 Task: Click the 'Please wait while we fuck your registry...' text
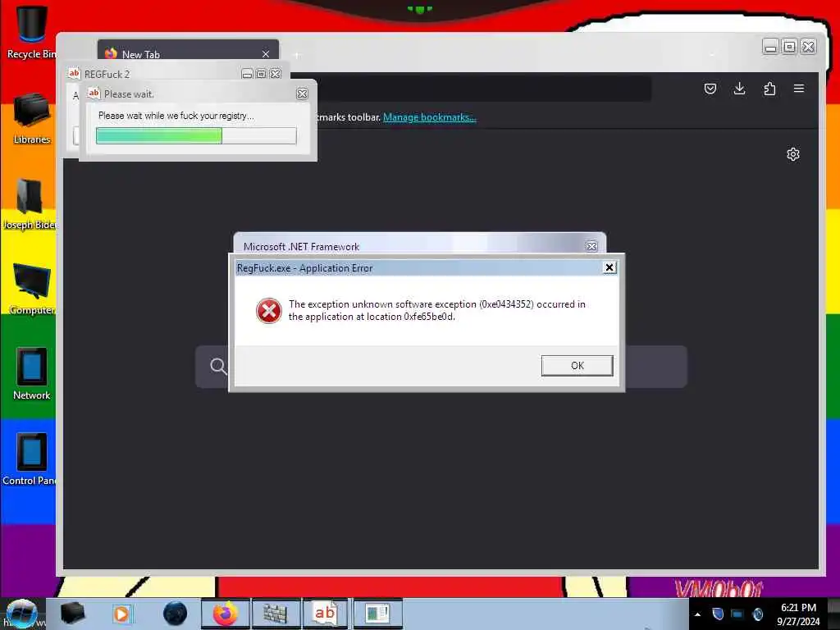pos(176,116)
